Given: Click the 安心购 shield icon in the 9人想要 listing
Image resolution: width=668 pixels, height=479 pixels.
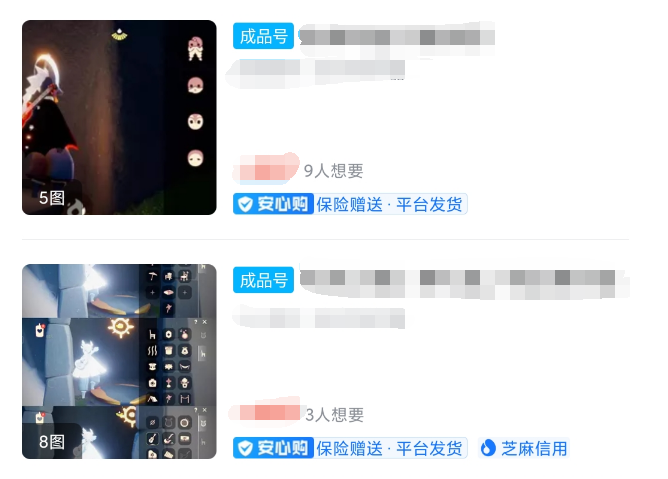Looking at the screenshot, I should click(x=245, y=205).
